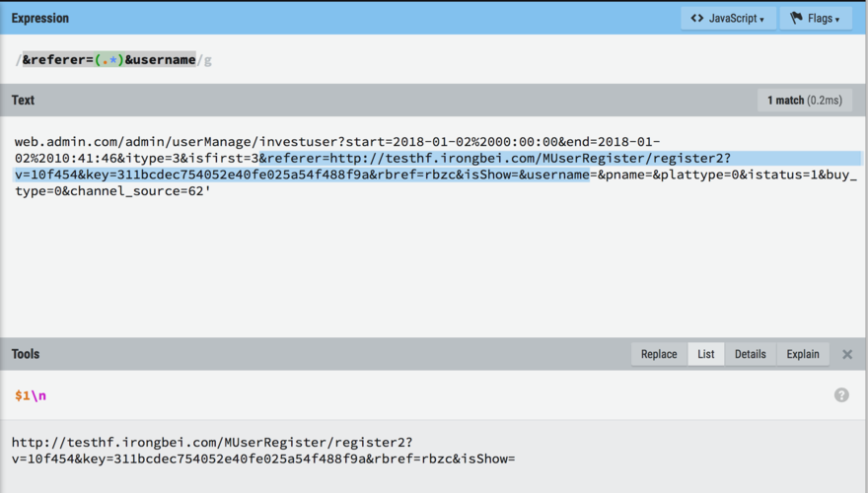Switch to the List tab
Viewport: 868px width, 493px height.
pos(706,354)
